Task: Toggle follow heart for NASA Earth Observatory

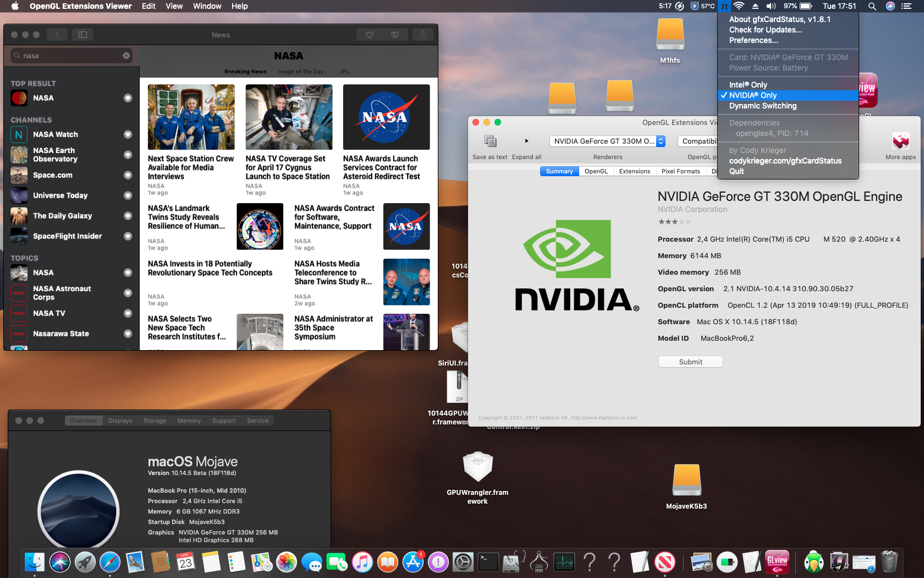Action: click(x=128, y=155)
